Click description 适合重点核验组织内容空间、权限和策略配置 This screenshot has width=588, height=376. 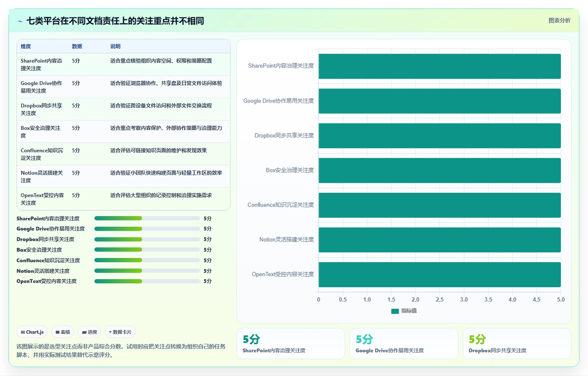click(161, 60)
